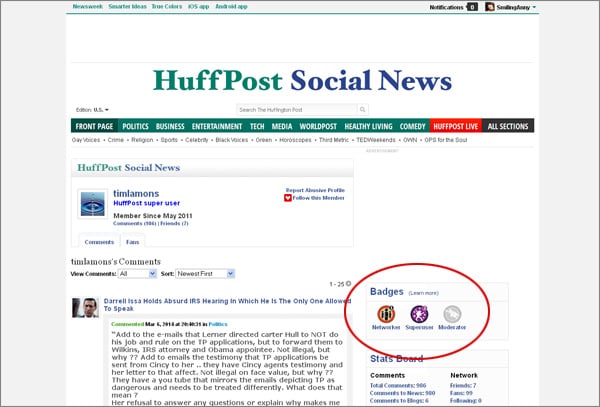Open the Front Page section

94,126
